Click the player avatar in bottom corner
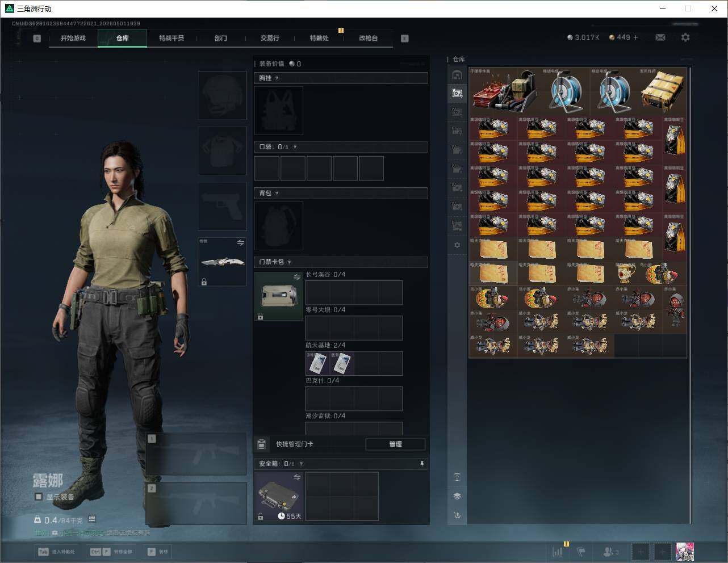Image resolution: width=728 pixels, height=563 pixels. coord(685,551)
